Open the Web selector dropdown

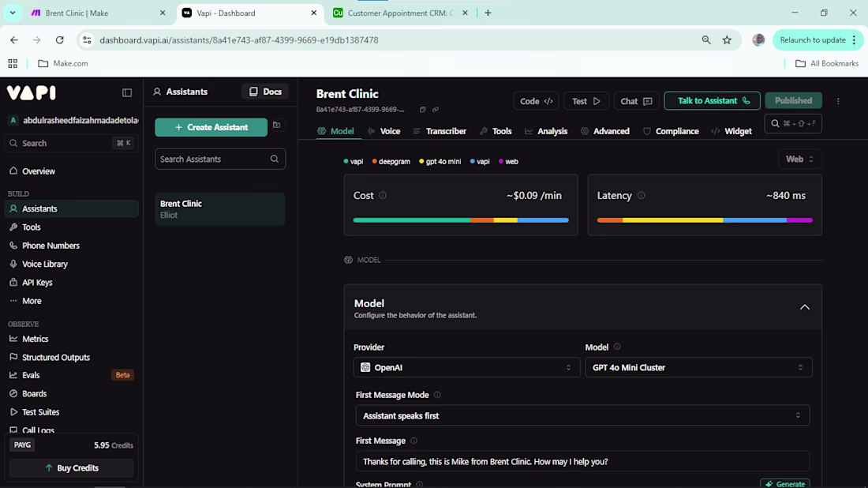point(800,159)
